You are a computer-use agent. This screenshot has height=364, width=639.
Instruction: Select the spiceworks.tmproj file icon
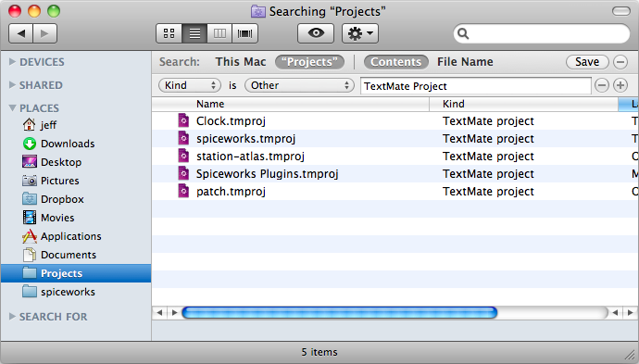coord(183,138)
